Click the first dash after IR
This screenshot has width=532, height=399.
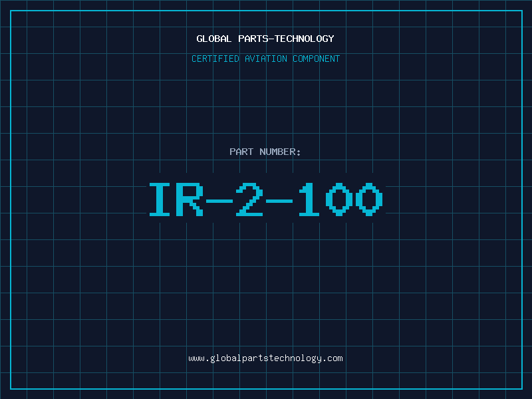point(220,200)
